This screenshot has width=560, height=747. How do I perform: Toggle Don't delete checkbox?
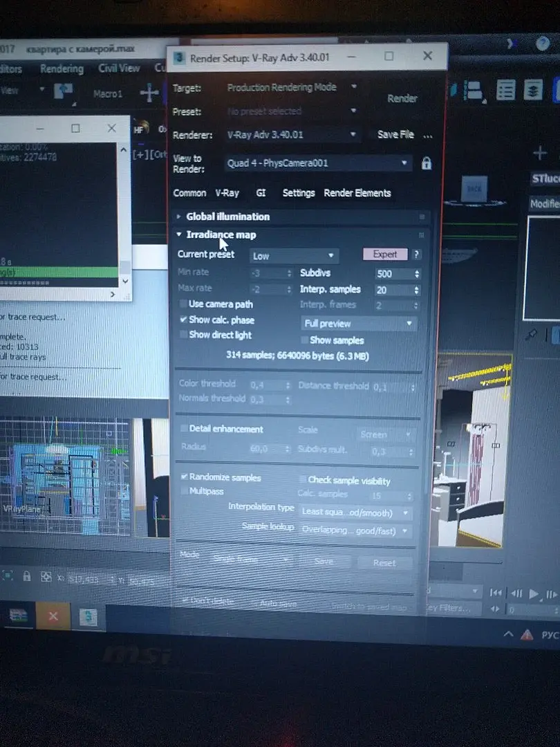coord(185,600)
